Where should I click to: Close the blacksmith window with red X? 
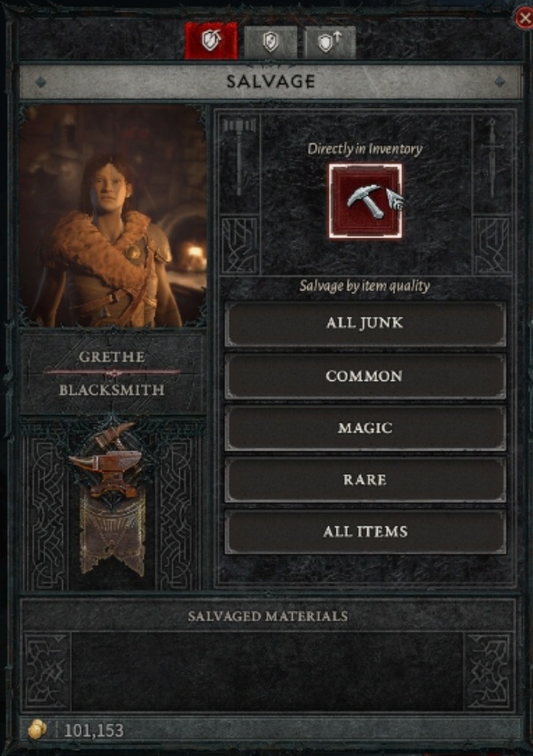[524, 19]
